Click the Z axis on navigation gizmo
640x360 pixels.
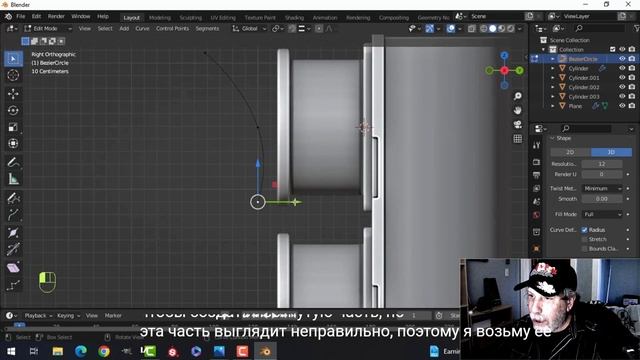coord(504,56)
